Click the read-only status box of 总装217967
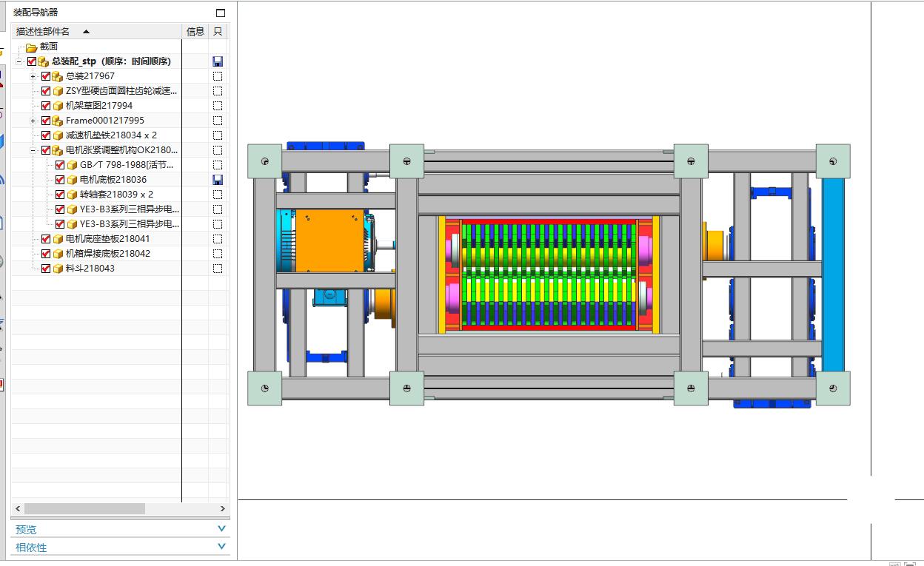 point(217,76)
